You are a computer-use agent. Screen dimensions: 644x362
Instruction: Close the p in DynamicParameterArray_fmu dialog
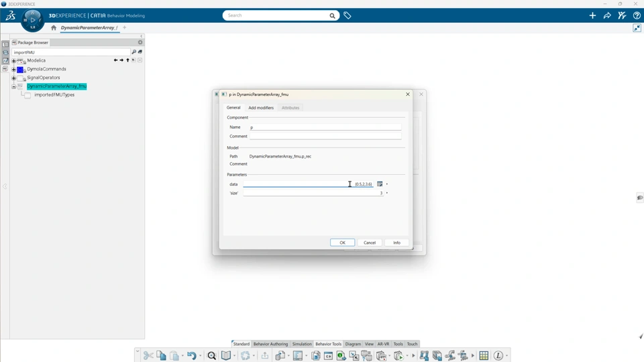(x=408, y=95)
